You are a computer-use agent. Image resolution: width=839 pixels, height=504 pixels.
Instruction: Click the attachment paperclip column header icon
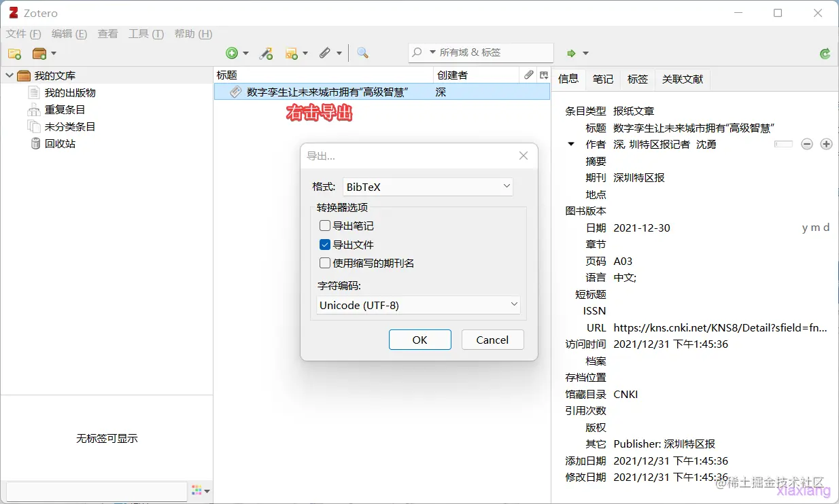point(529,75)
